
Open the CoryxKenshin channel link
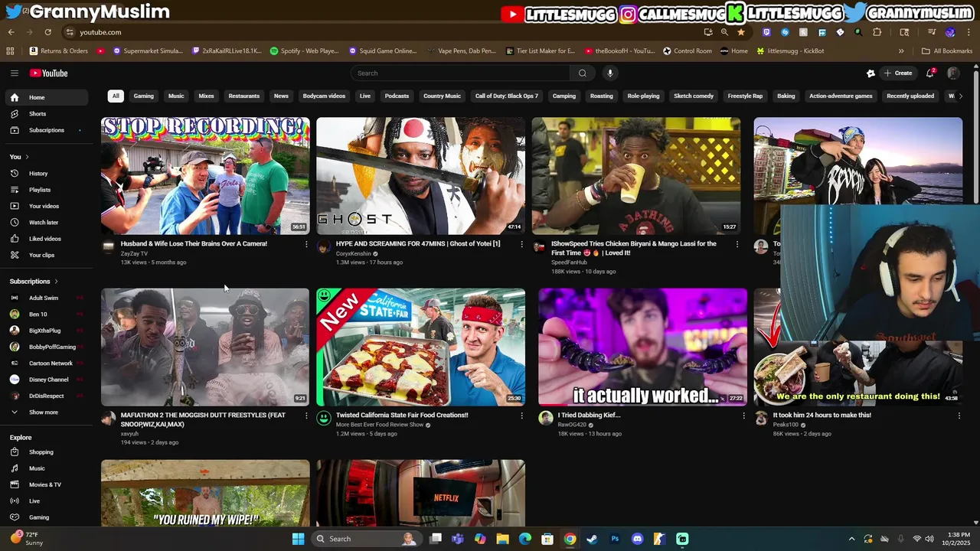pos(353,253)
